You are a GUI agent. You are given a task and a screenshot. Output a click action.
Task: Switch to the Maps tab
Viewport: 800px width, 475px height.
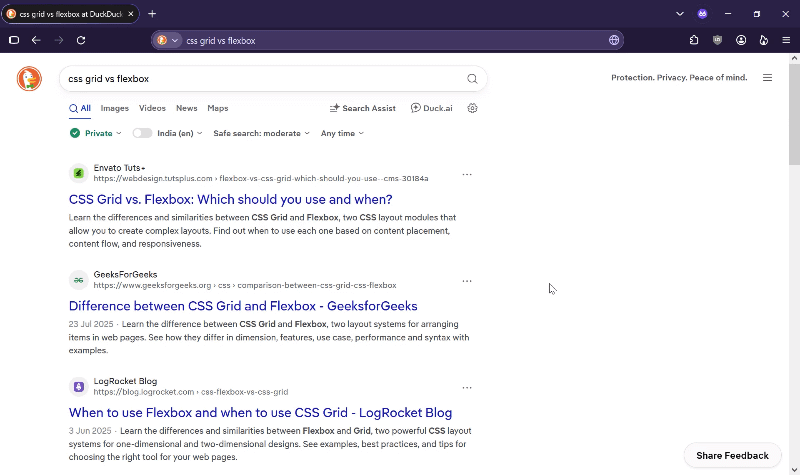218,108
